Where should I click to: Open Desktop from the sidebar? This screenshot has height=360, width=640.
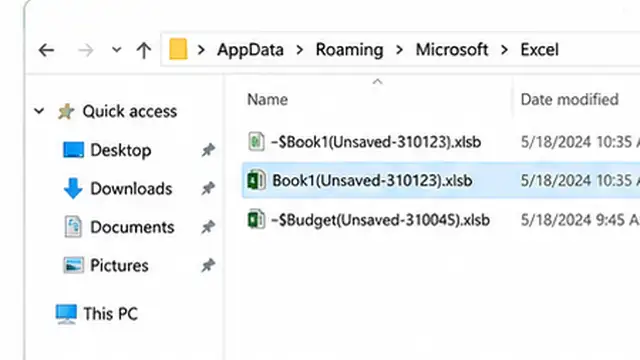tap(121, 150)
